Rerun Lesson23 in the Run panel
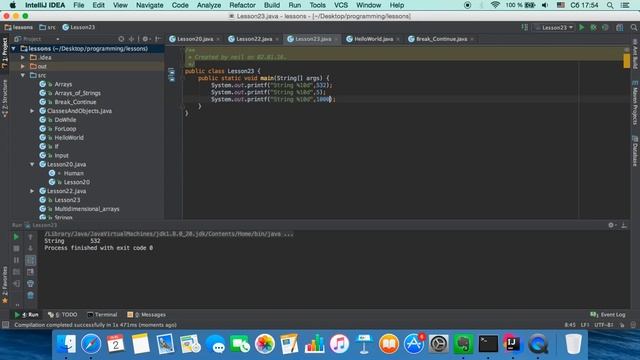This screenshot has height=360, width=640. click(16, 237)
